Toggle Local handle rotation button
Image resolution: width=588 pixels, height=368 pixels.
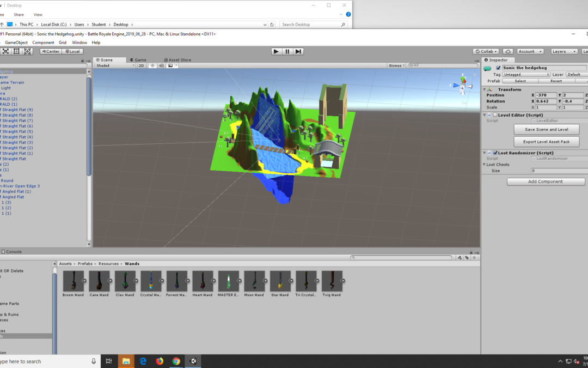point(72,51)
